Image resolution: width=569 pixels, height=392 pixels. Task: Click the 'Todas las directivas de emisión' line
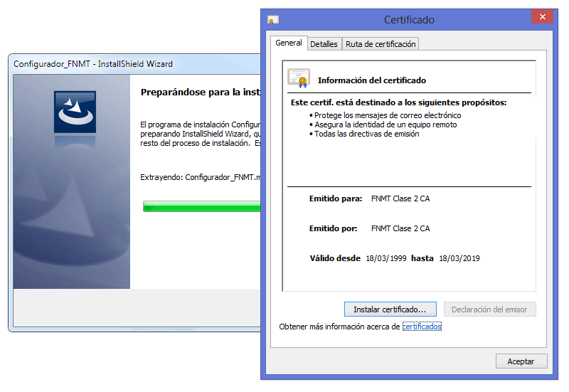(366, 134)
